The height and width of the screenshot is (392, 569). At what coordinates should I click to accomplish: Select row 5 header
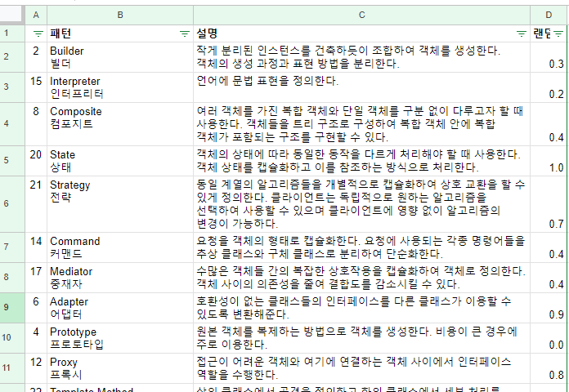click(12, 161)
